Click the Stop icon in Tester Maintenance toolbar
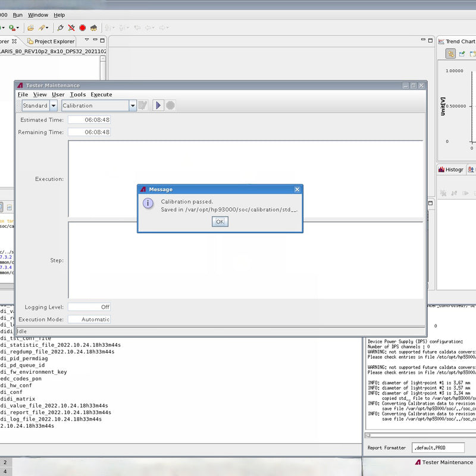 pyautogui.click(x=170, y=106)
